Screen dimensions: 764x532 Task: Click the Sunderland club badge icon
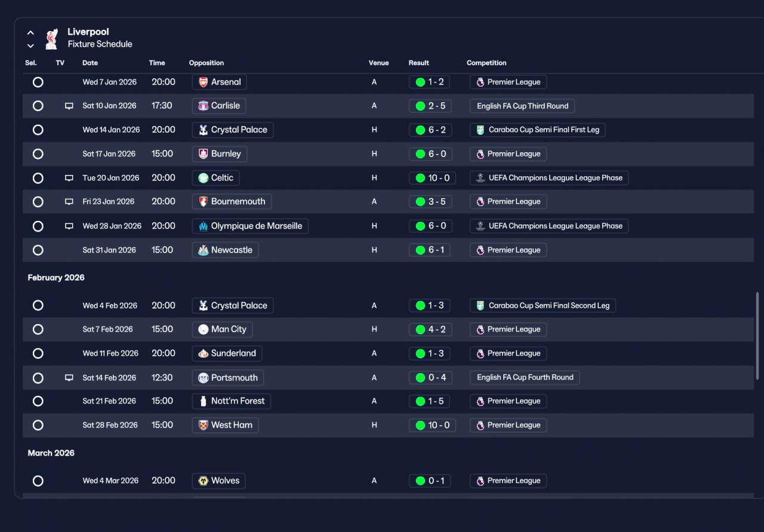point(204,353)
